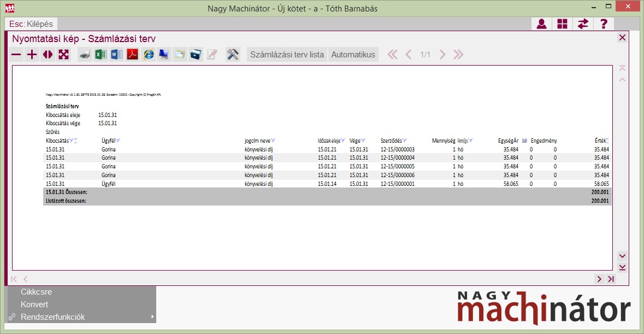Viewport: 644px width, 334px height.
Task: Select the Konvert menu item
Action: click(34, 304)
